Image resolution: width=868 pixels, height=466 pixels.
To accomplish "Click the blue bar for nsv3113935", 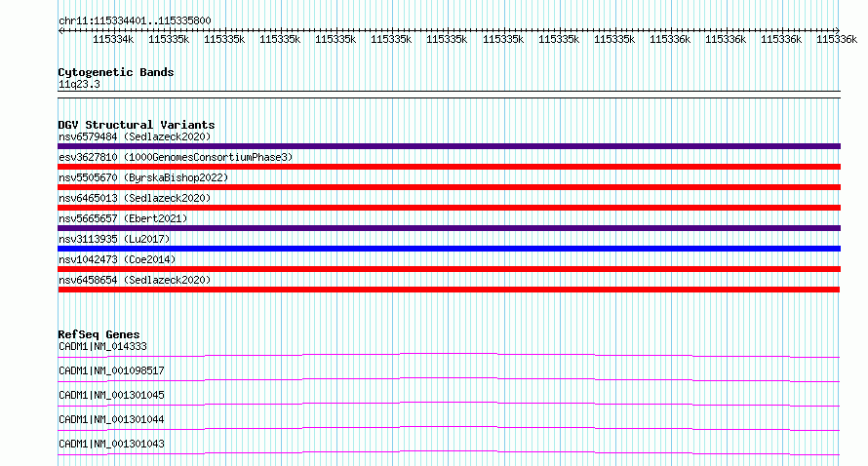I will click(449, 249).
